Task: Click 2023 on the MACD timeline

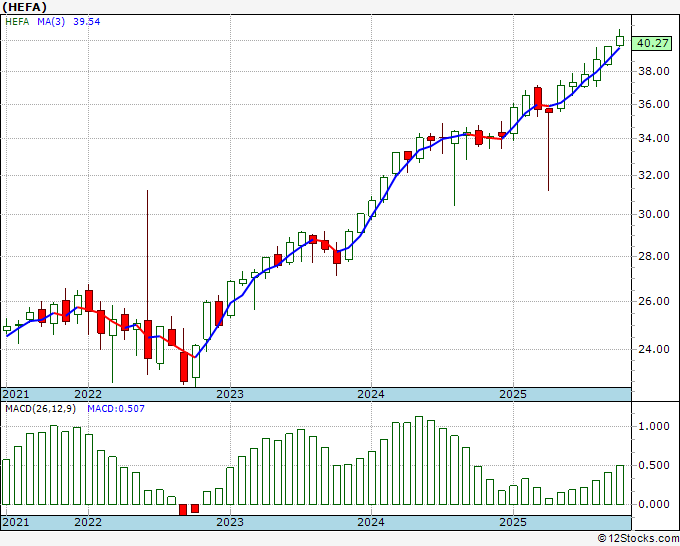Action: (230, 522)
